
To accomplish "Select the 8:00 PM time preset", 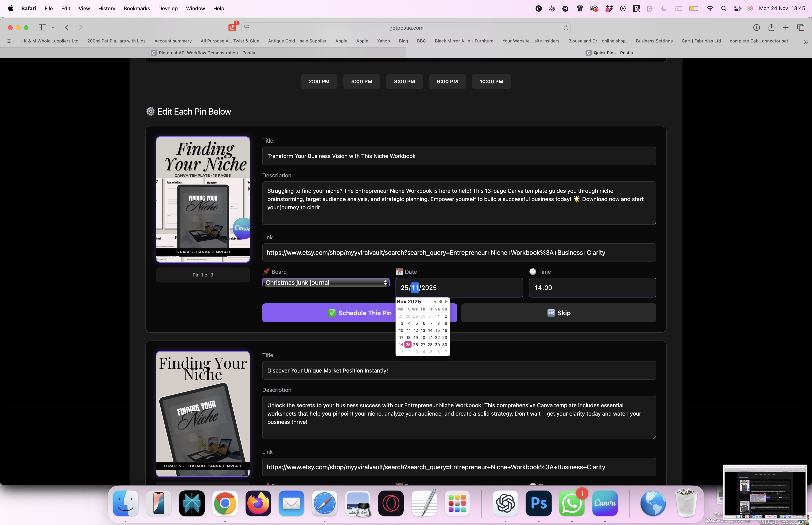I will click(x=404, y=82).
